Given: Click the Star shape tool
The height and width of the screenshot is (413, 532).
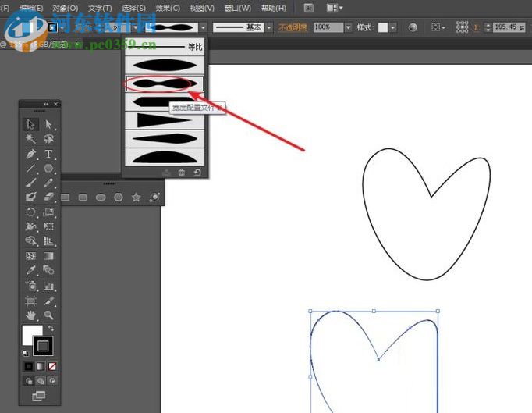Looking at the screenshot, I should (136, 198).
